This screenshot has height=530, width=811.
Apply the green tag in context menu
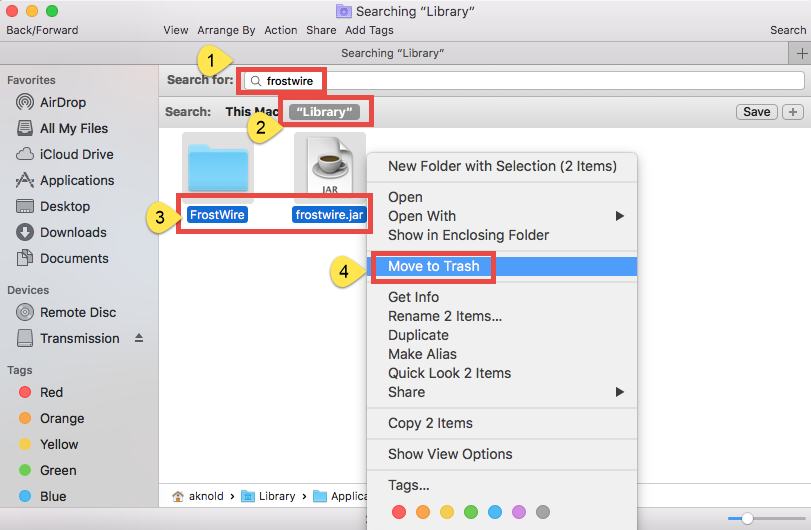pos(471,512)
